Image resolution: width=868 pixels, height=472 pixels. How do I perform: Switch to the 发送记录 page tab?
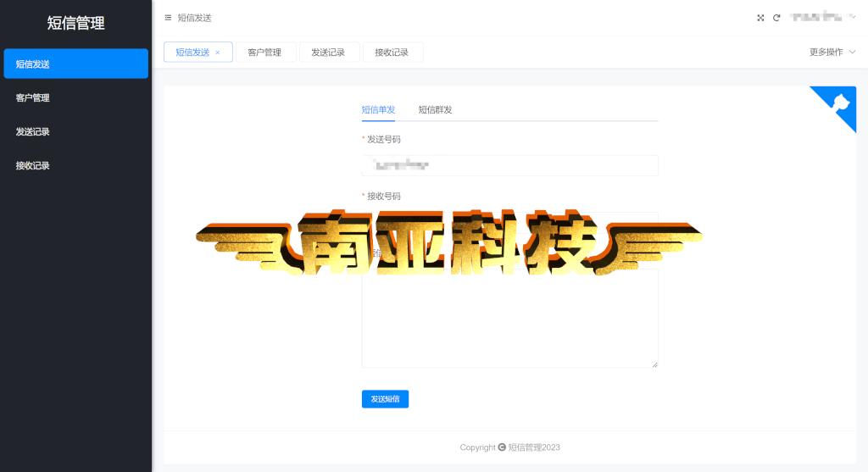(329, 52)
